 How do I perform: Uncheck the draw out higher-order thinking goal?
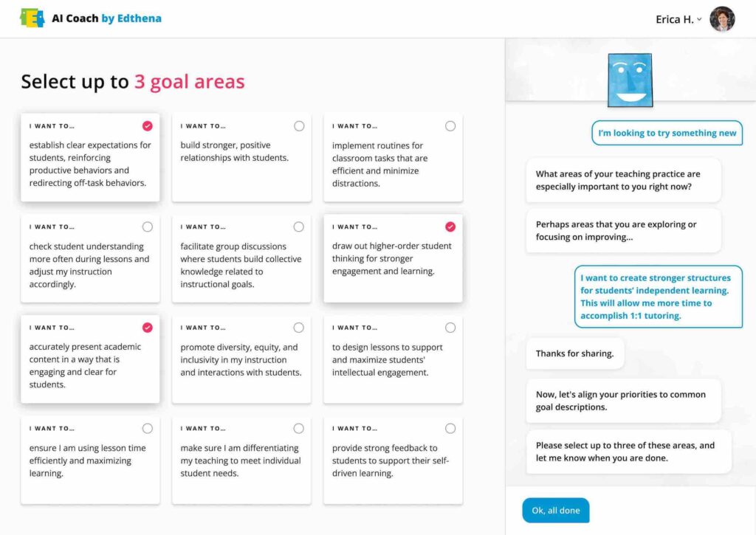tap(450, 227)
